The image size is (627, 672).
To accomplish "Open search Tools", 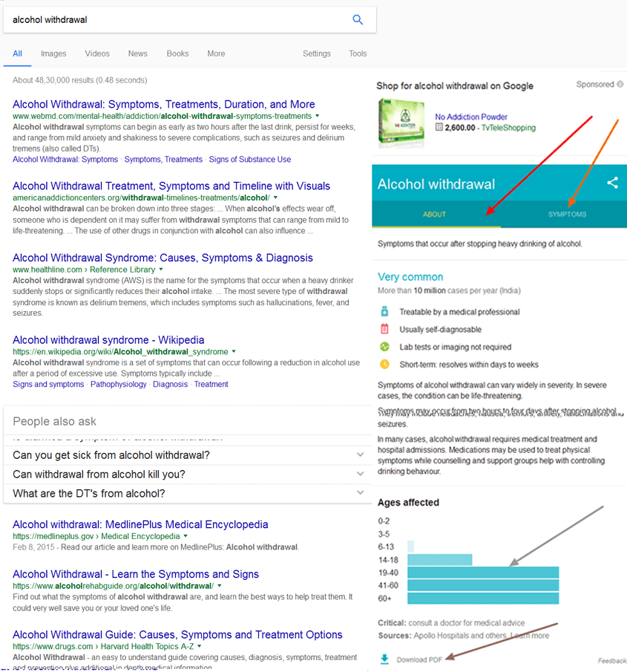I will pyautogui.click(x=358, y=53).
